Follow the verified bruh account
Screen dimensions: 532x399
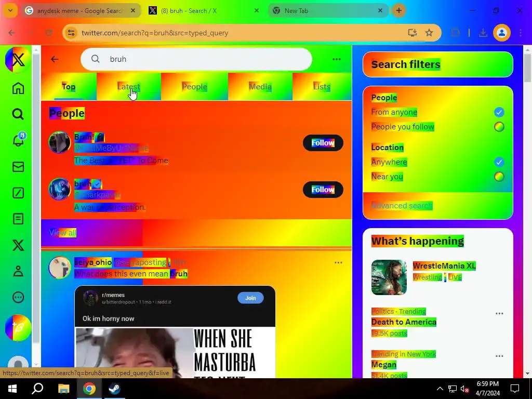[323, 190]
